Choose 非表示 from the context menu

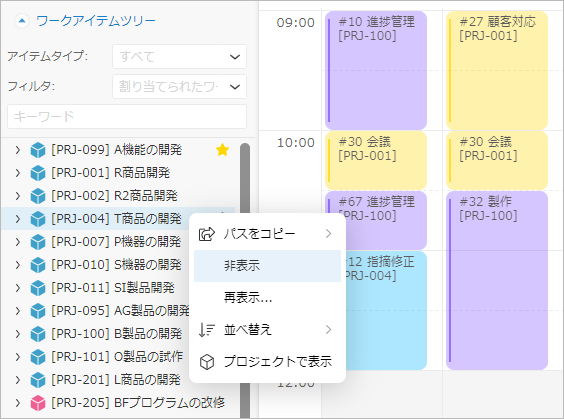pyautogui.click(x=267, y=266)
